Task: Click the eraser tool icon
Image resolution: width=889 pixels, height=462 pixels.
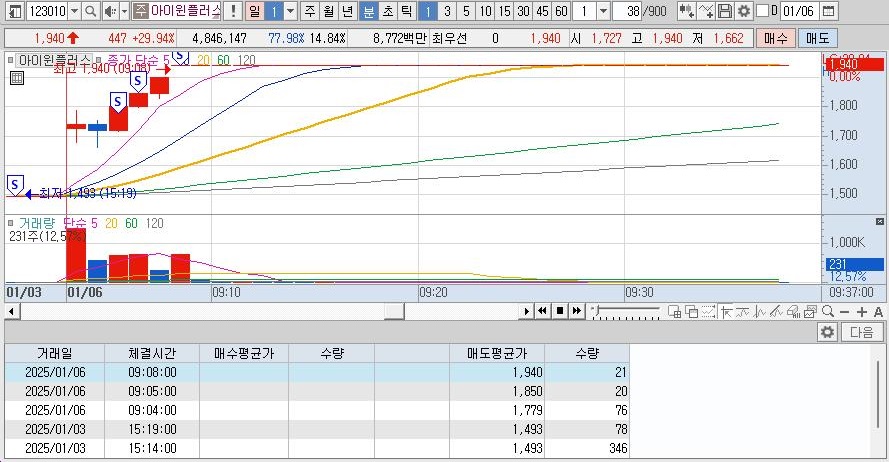Action: tap(793, 311)
